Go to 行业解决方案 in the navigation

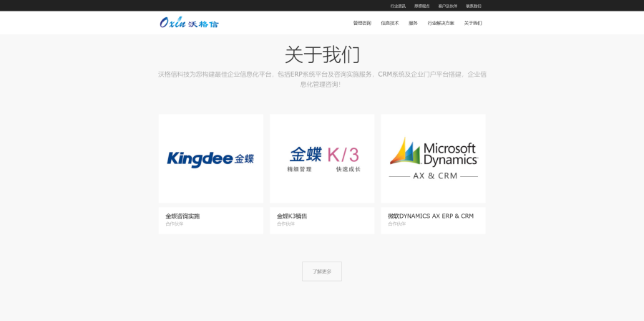pos(441,23)
